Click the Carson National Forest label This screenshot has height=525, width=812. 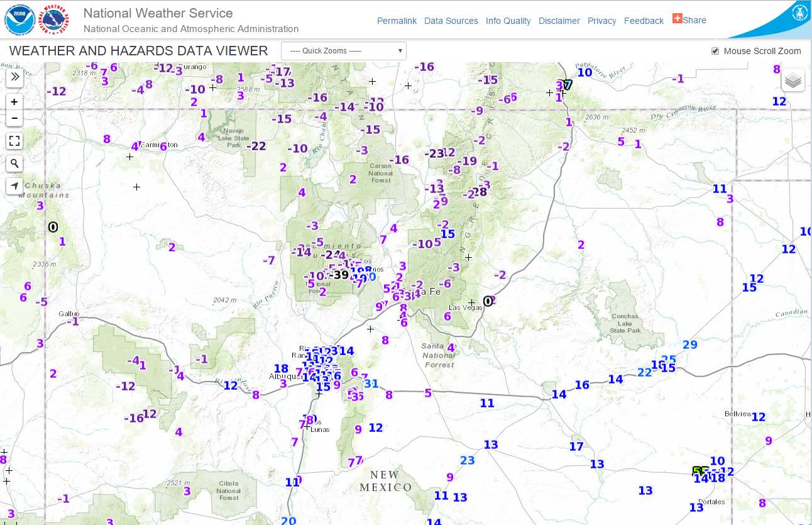tap(380, 174)
